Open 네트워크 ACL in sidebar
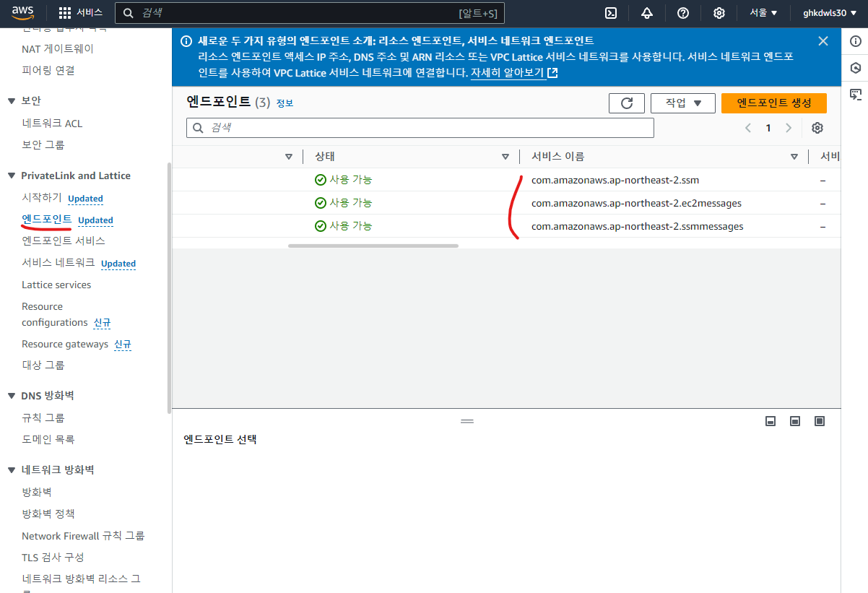868x593 pixels. 52,124
